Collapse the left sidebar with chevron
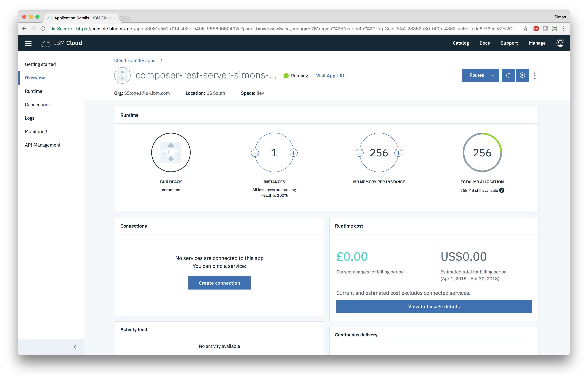Viewport: 588px width, 381px height. [75, 347]
